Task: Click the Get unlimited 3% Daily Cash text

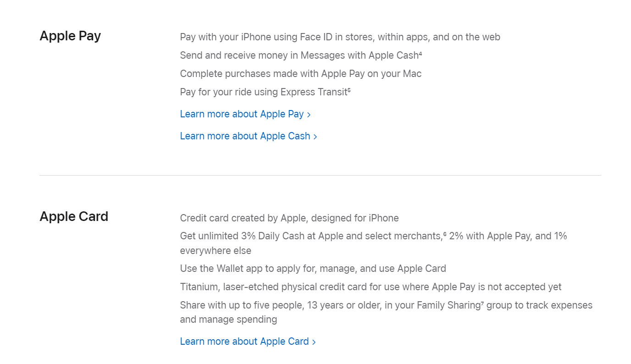Action: click(x=374, y=243)
